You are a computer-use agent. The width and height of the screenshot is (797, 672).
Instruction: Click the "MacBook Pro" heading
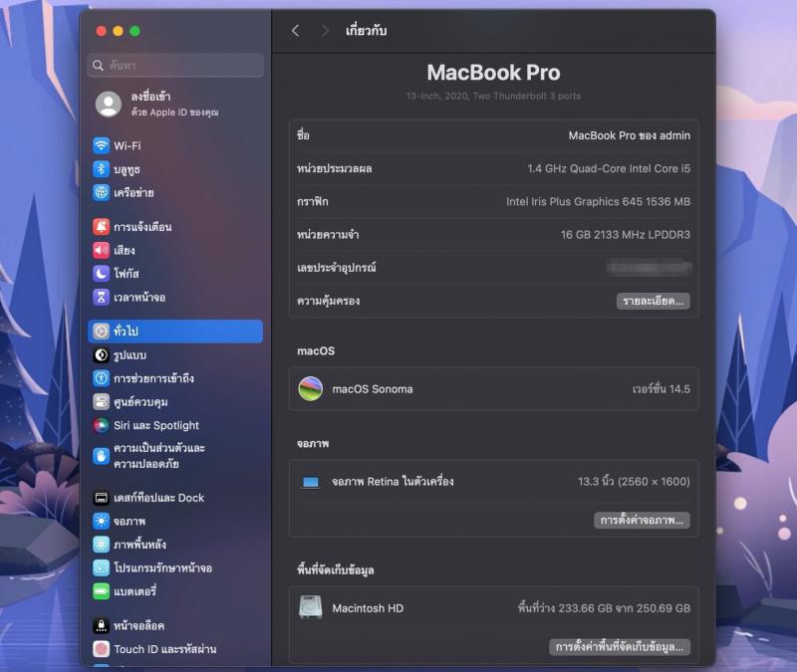(493, 73)
